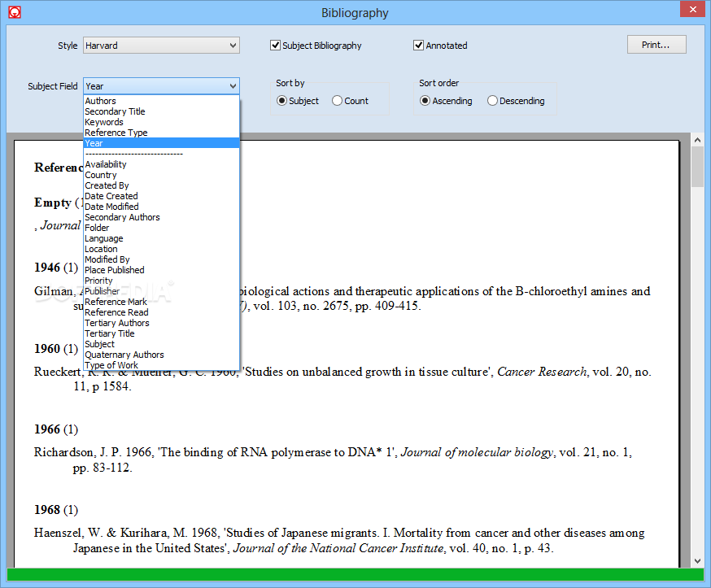711x588 pixels.
Task: Collapse the Subject Field combo box
Action: (161, 86)
